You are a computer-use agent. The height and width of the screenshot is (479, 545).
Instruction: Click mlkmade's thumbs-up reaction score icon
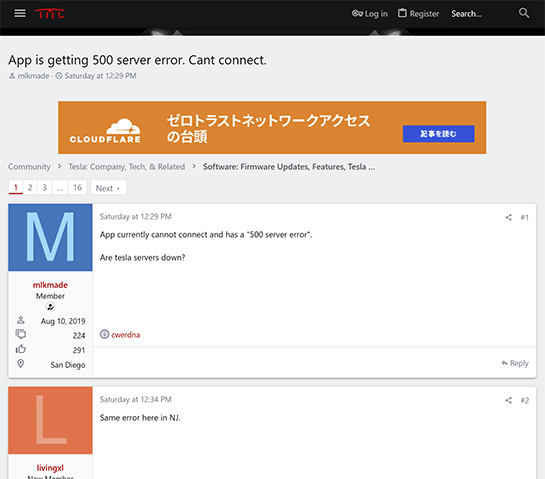click(x=21, y=349)
